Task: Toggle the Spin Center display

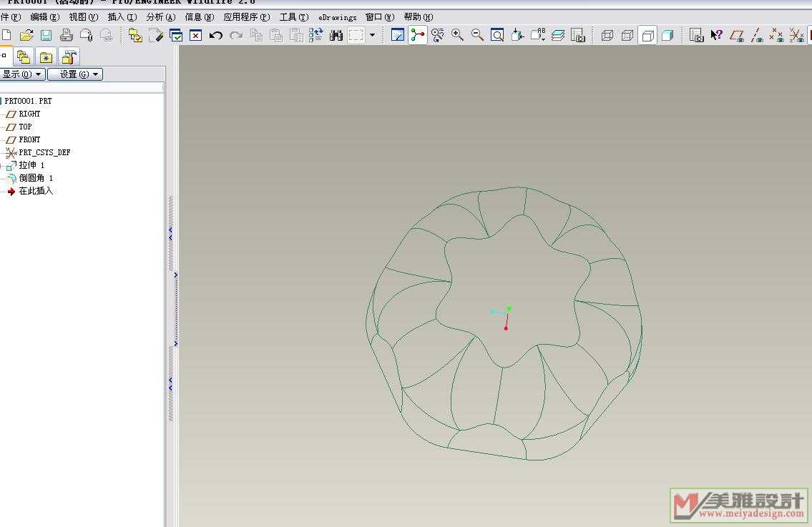Action: click(x=418, y=35)
